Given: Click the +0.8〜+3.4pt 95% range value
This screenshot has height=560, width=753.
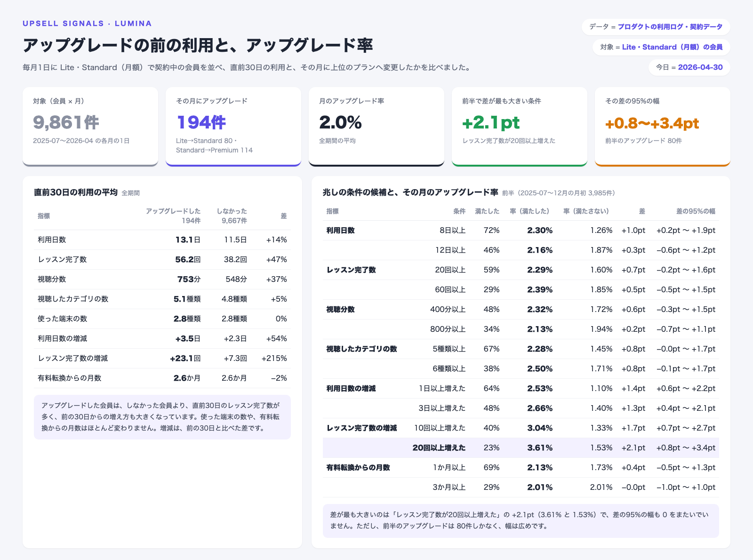Looking at the screenshot, I should 652,123.
